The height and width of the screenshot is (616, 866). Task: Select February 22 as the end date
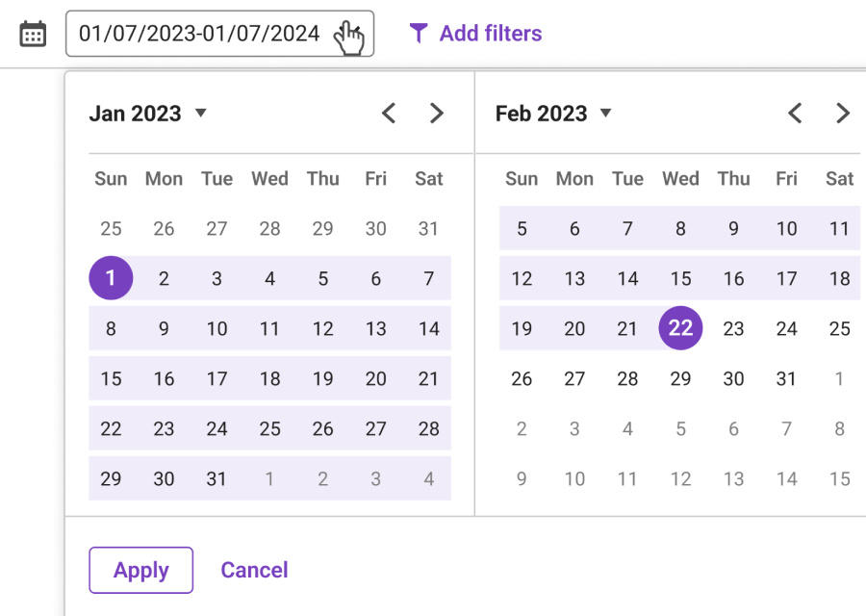[x=680, y=328]
